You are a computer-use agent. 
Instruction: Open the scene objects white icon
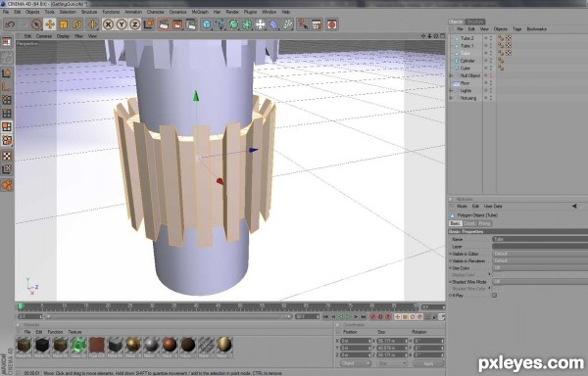coord(261,24)
